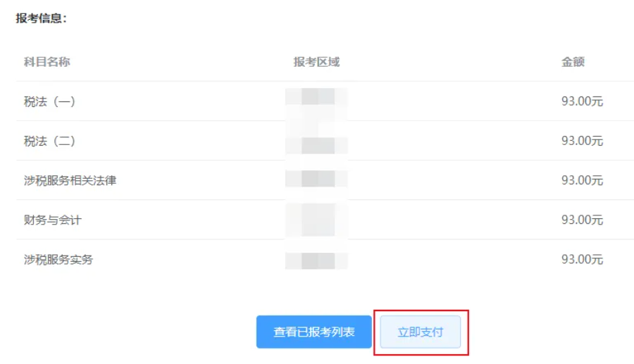
Task: Click the 涉税服务相关法律 fee amount
Action: [582, 180]
